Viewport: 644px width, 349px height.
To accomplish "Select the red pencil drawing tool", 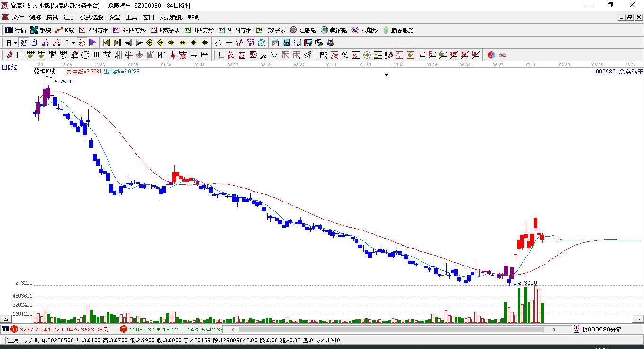I will click(9, 55).
